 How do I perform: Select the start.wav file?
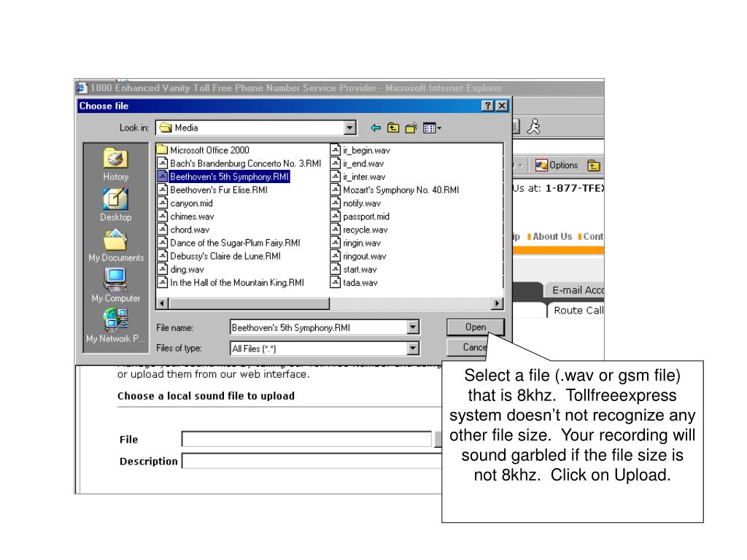pyautogui.click(x=354, y=270)
